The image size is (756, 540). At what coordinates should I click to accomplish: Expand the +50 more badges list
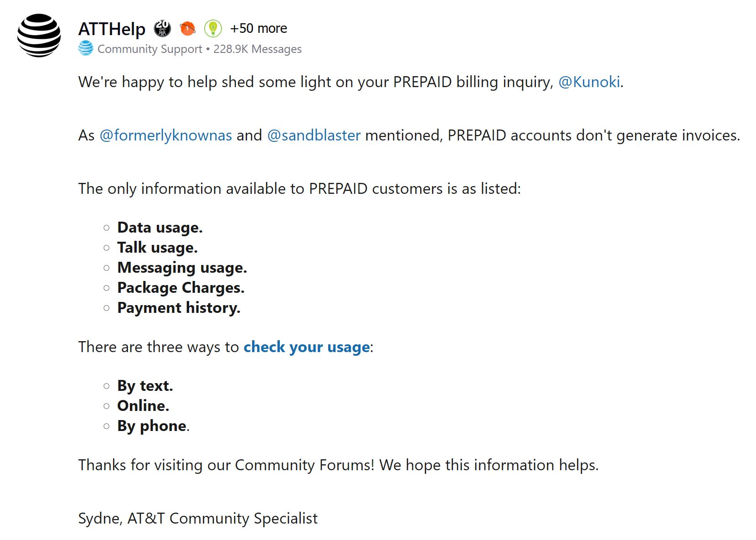point(258,28)
